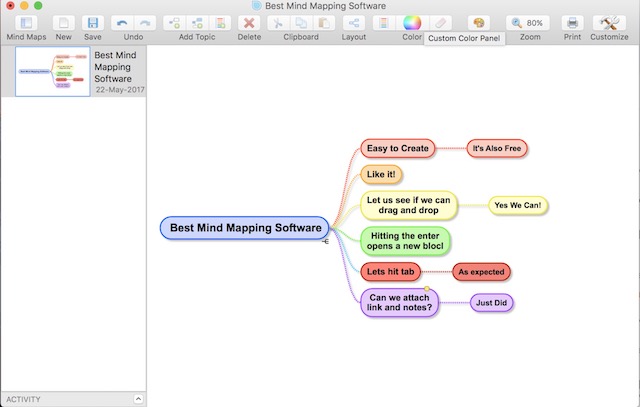
Task: Open the rainbow color wheel picker
Action: (412, 23)
